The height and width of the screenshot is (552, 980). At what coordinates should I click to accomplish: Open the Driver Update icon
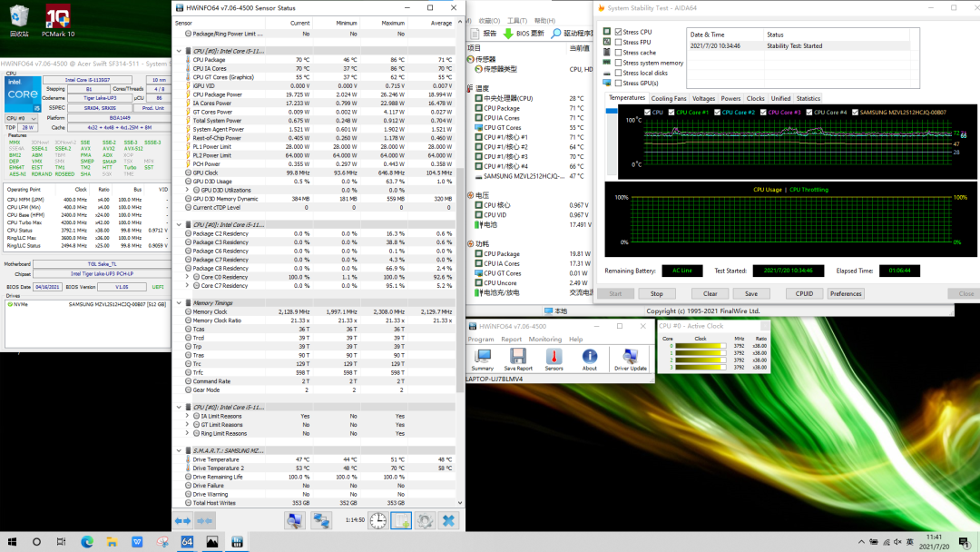[x=630, y=358]
